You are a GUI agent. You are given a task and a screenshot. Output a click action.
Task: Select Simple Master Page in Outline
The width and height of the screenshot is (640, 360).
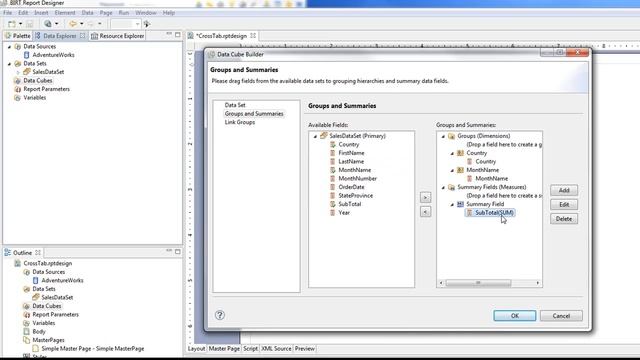point(93,349)
